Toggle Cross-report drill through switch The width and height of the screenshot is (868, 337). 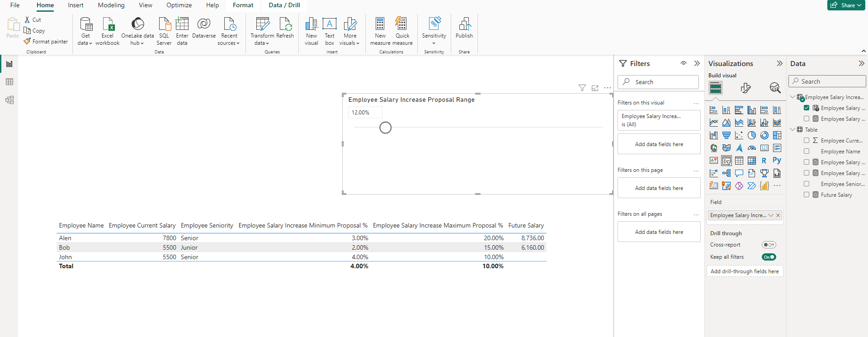tap(769, 245)
